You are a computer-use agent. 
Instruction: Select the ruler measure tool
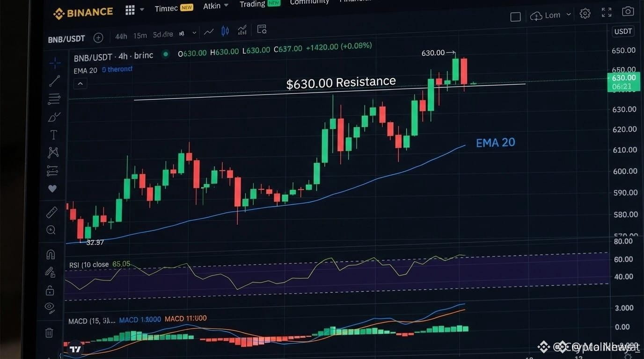pos(51,212)
